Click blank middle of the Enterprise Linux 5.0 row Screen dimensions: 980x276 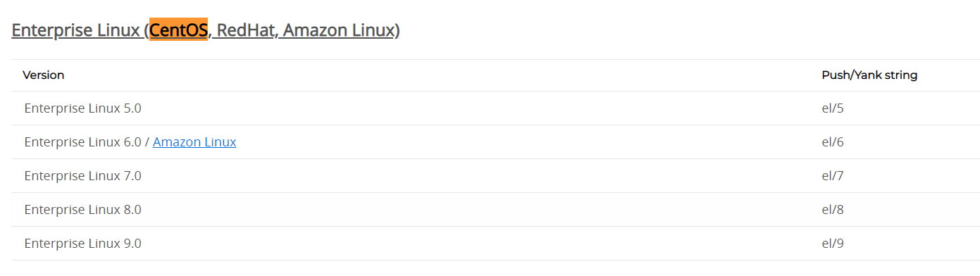pyautogui.click(x=479, y=108)
